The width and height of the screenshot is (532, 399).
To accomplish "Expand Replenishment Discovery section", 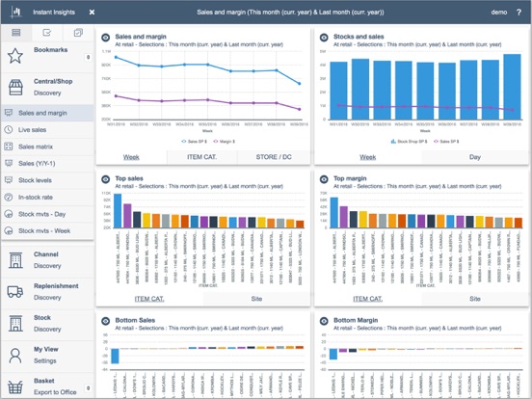I will pos(47,292).
